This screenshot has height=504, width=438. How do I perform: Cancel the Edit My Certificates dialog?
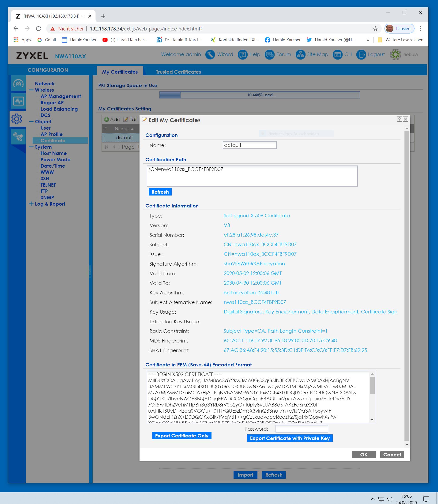[x=392, y=455]
